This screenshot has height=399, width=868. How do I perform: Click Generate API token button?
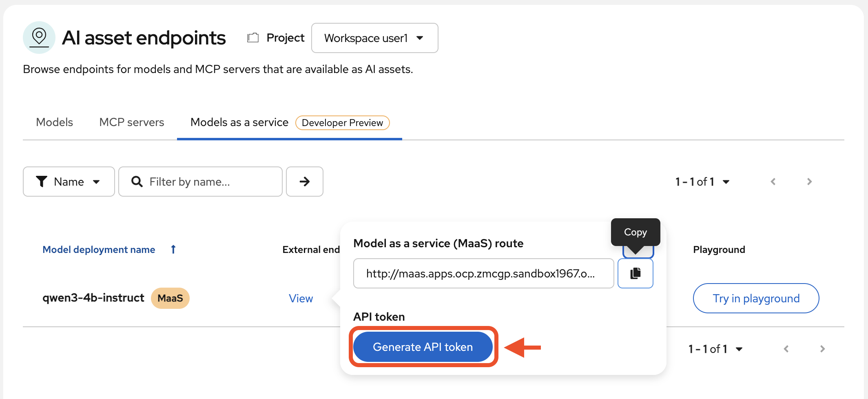pos(423,347)
